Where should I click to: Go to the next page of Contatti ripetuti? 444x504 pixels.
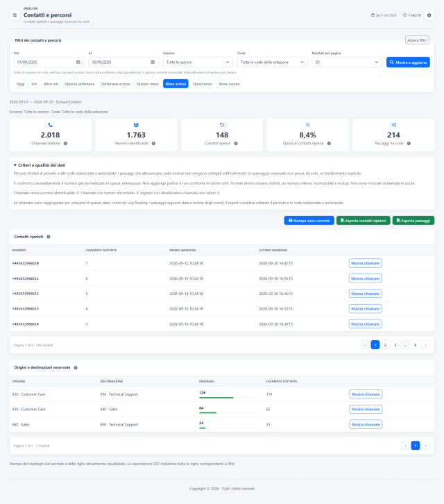coord(425,345)
